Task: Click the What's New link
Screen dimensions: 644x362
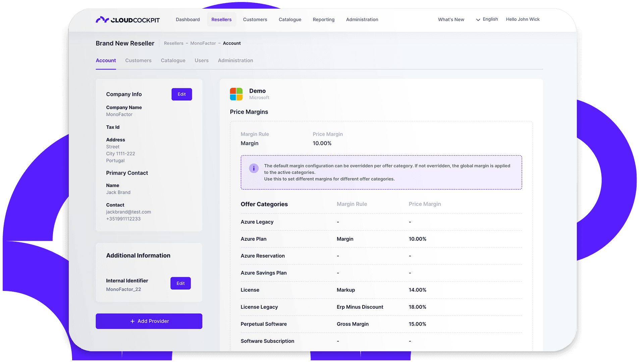Action: pyautogui.click(x=451, y=19)
